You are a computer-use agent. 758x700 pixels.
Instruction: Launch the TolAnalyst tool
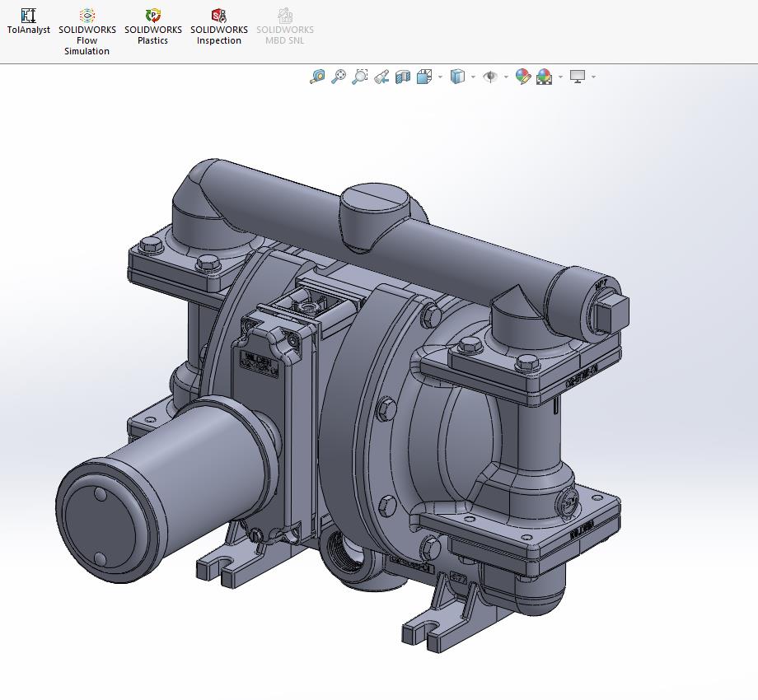pyautogui.click(x=29, y=21)
